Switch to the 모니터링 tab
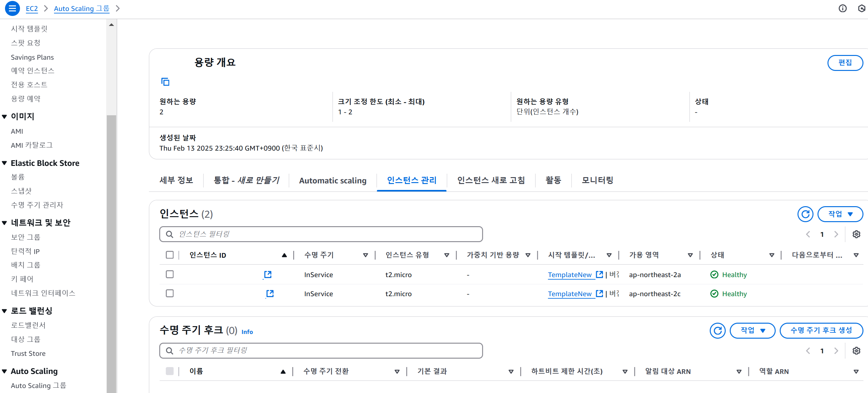868x393 pixels. click(597, 181)
